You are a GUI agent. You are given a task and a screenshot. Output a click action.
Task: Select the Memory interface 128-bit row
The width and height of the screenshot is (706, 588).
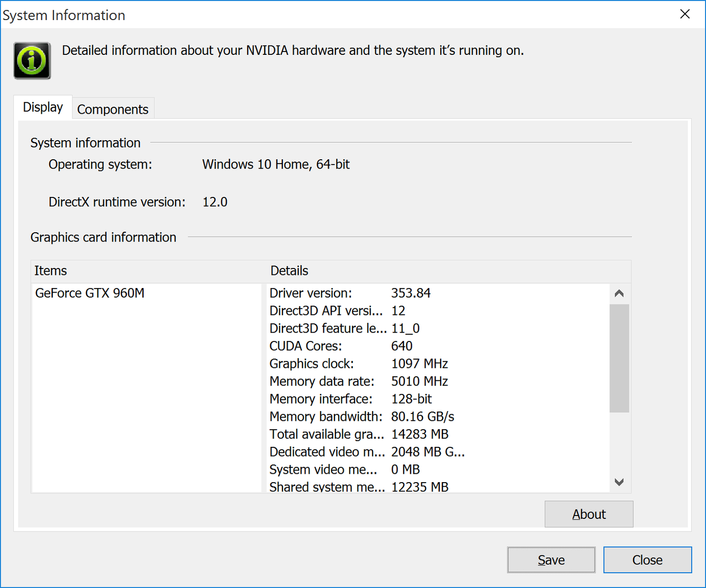pos(351,399)
